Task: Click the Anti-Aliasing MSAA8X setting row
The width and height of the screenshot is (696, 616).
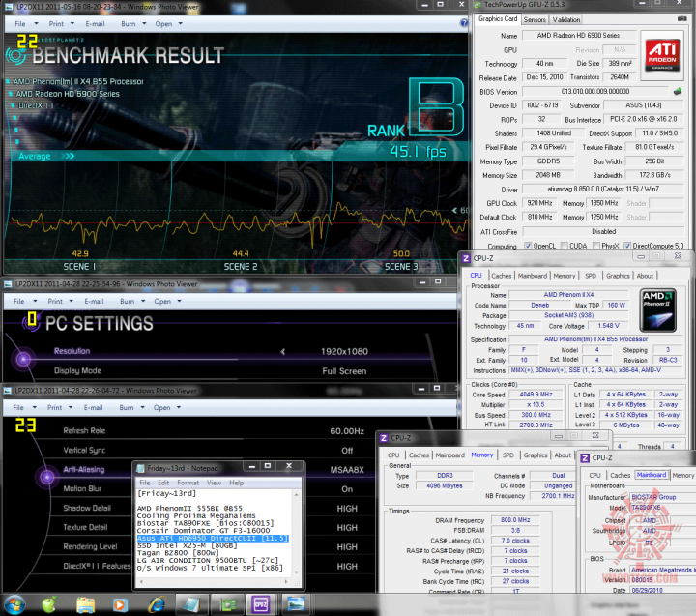Action: click(214, 469)
